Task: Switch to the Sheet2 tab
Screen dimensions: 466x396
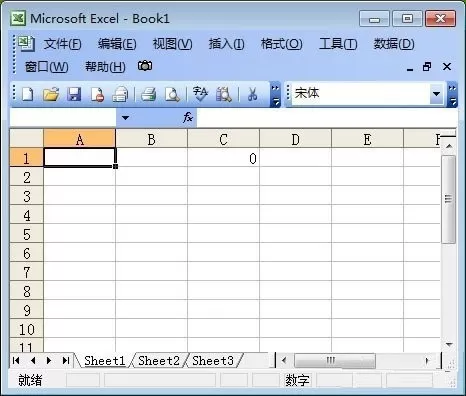Action: coord(159,361)
